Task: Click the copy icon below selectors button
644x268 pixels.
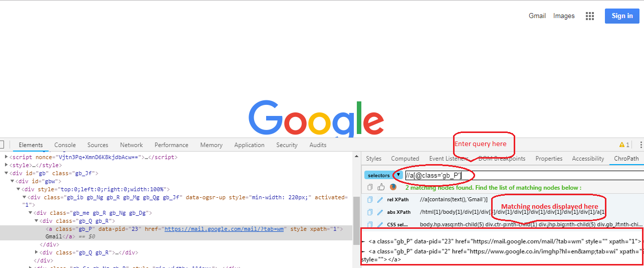Action: (x=370, y=187)
